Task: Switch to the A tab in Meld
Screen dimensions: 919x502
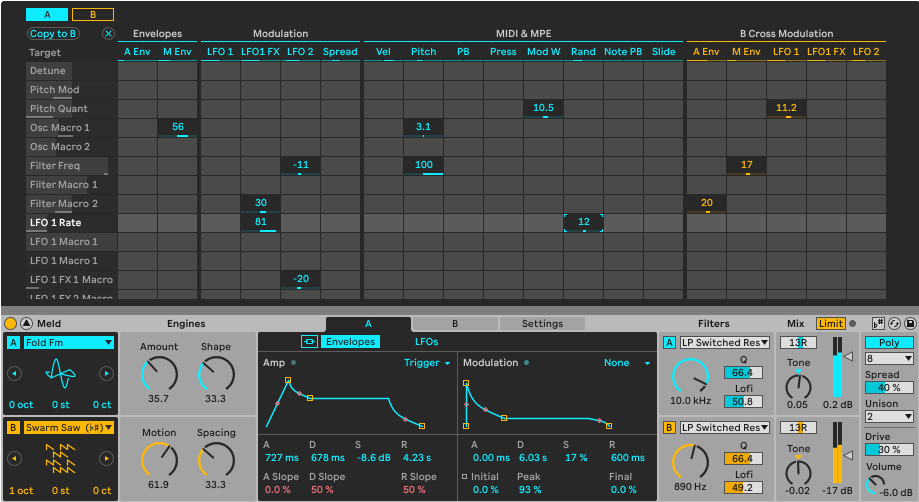Action: (x=368, y=323)
